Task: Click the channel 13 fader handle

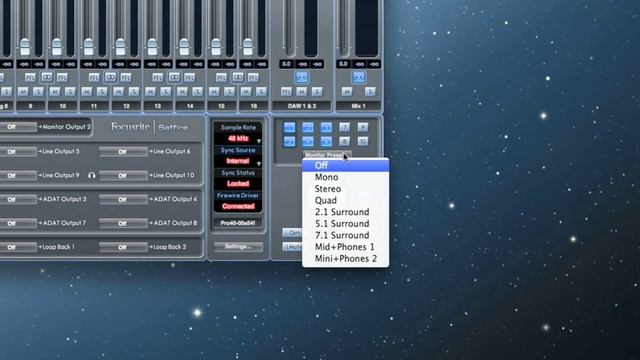Action: (152, 47)
